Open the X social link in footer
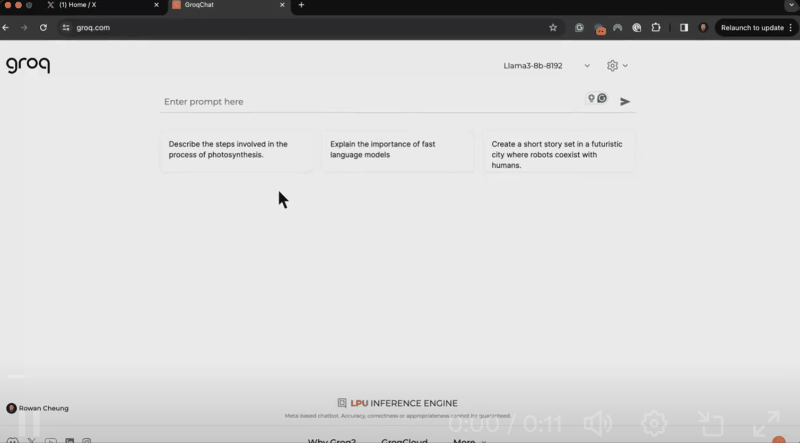The image size is (800, 443). 32,440
